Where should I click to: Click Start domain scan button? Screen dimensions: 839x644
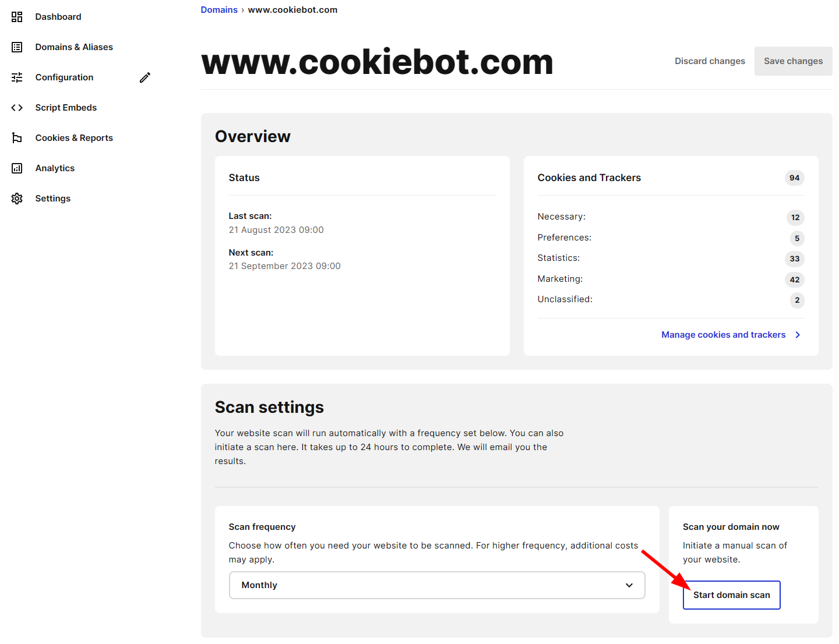pos(731,595)
